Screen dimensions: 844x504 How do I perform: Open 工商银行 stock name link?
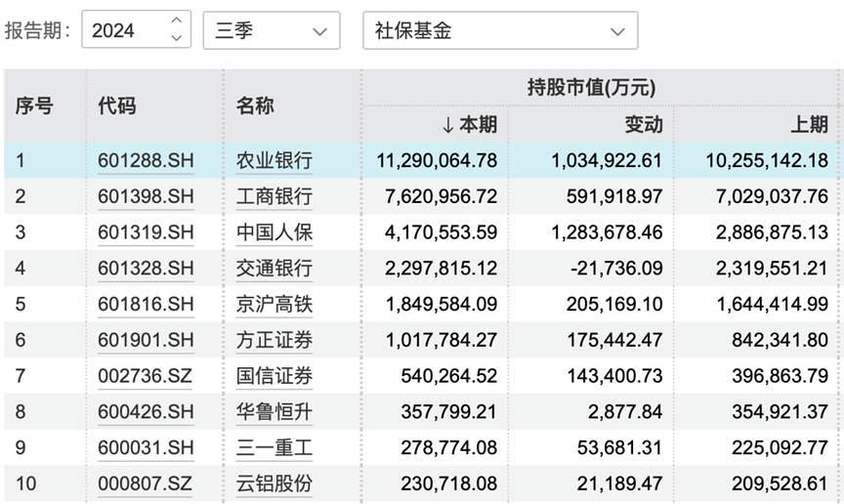pyautogui.click(x=274, y=196)
